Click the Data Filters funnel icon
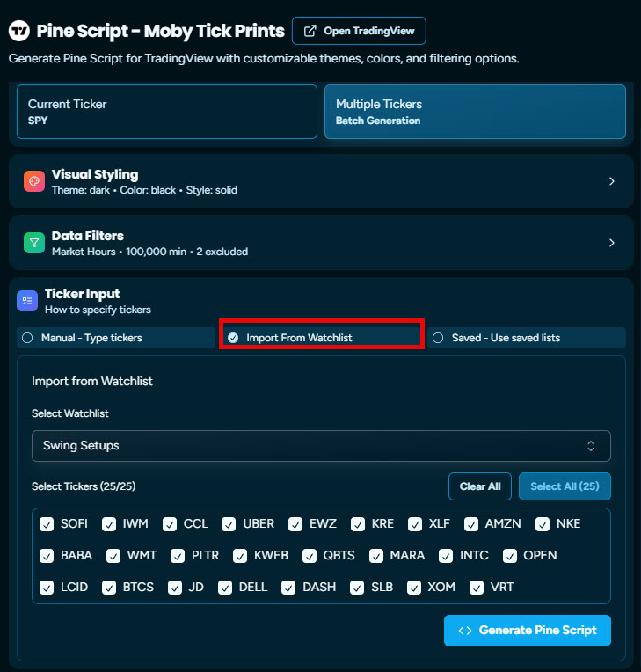Viewport: 641px width, 672px height. click(x=34, y=243)
